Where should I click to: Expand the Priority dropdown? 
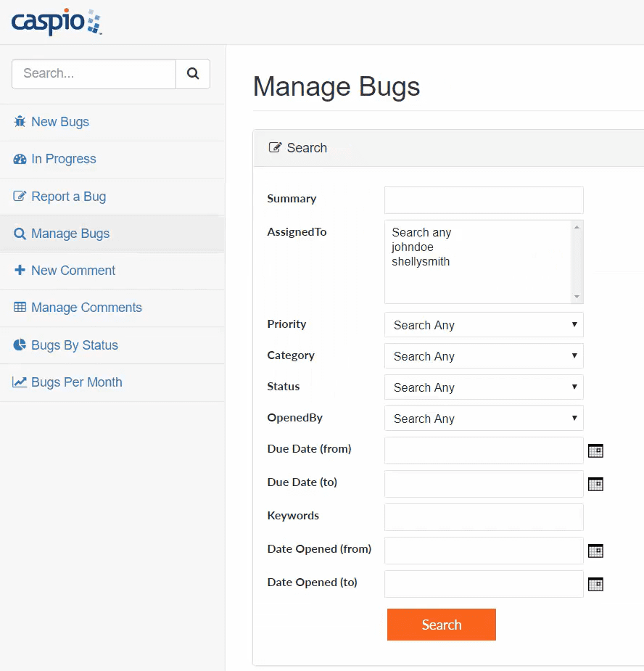(x=484, y=325)
